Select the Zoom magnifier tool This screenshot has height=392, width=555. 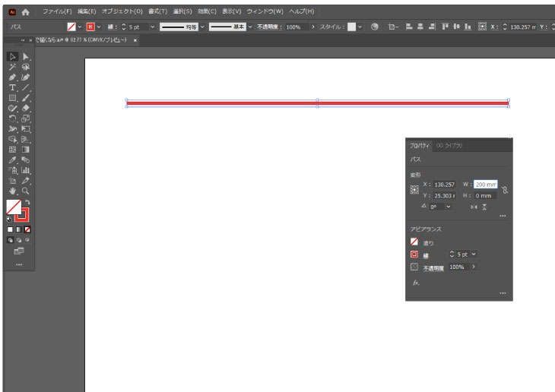pos(26,191)
